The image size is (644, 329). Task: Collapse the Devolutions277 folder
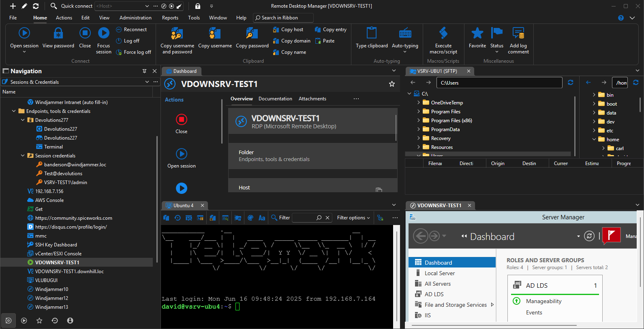pos(23,120)
